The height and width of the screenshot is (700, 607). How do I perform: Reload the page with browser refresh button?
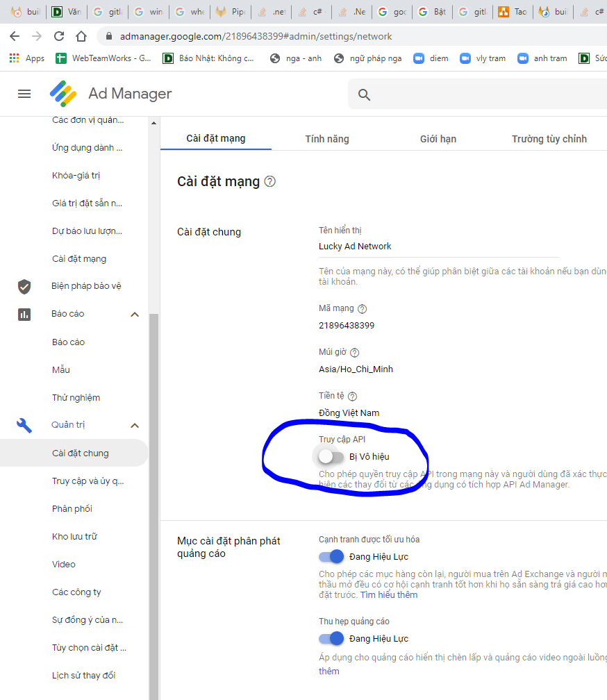tap(59, 36)
